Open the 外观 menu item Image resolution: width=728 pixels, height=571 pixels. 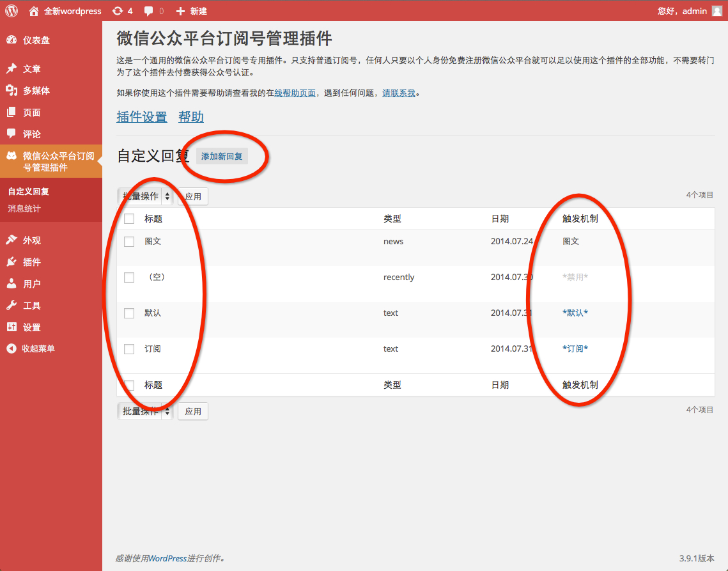click(x=31, y=240)
